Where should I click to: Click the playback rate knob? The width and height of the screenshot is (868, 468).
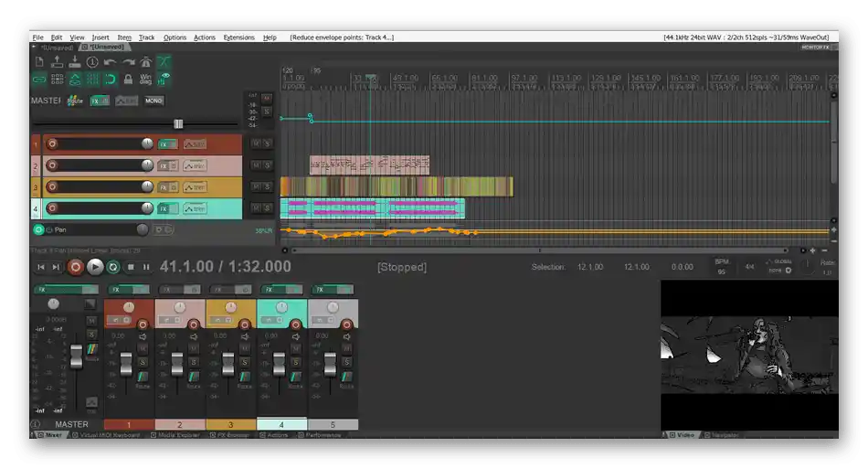807,266
